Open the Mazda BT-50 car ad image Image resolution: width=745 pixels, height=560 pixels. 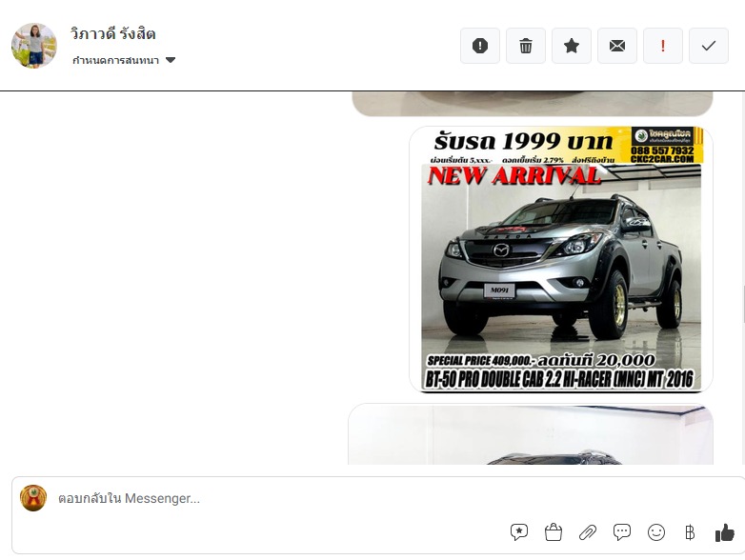click(x=561, y=259)
